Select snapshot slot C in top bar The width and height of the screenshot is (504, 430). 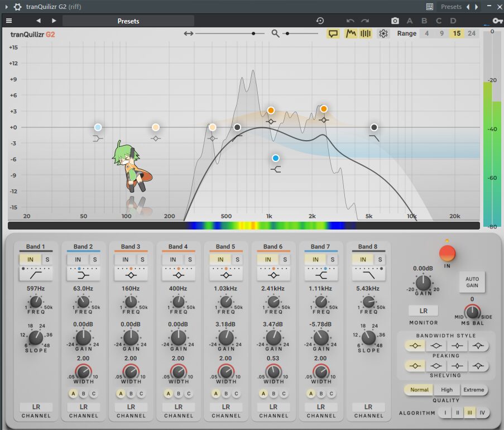pyautogui.click(x=439, y=21)
